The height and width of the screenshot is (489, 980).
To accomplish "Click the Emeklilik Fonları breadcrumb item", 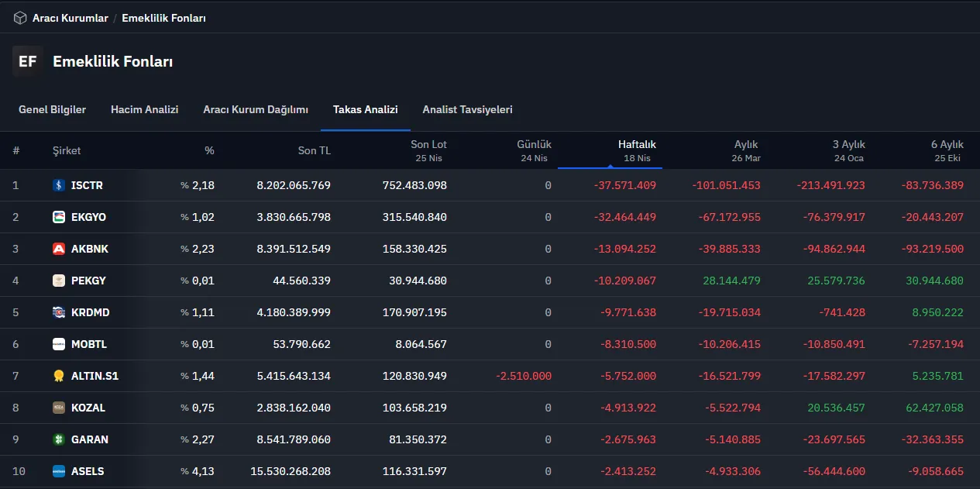I will [163, 18].
